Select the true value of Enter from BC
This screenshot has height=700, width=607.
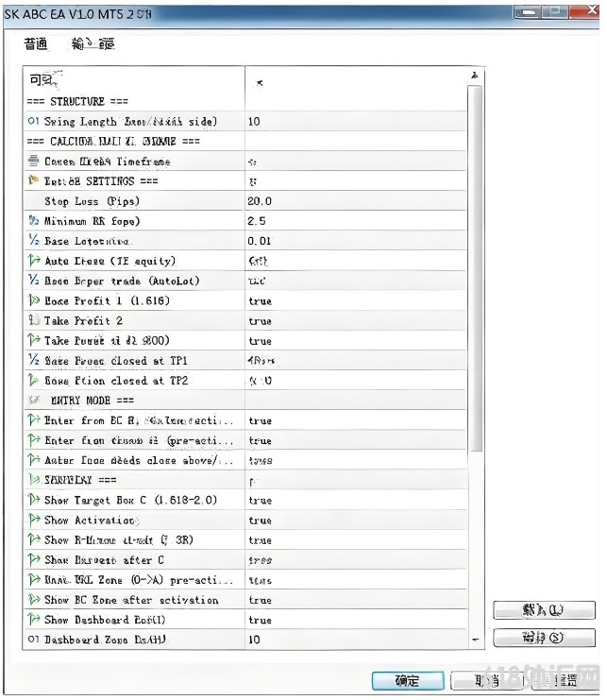(260, 420)
